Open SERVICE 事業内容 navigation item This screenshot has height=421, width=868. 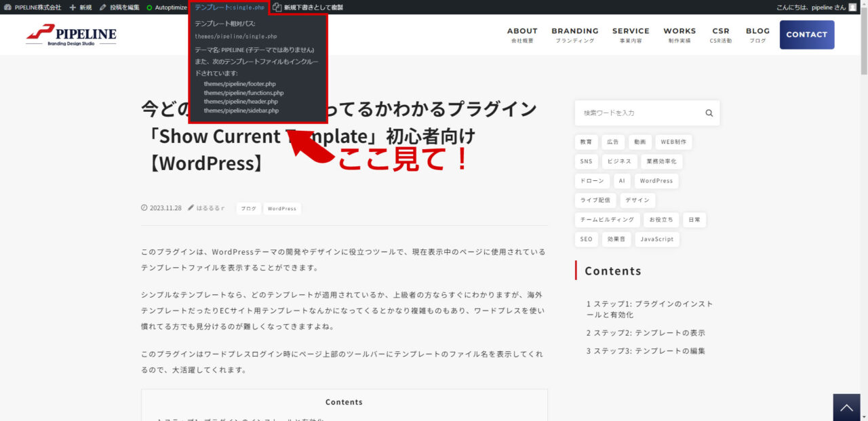point(631,35)
